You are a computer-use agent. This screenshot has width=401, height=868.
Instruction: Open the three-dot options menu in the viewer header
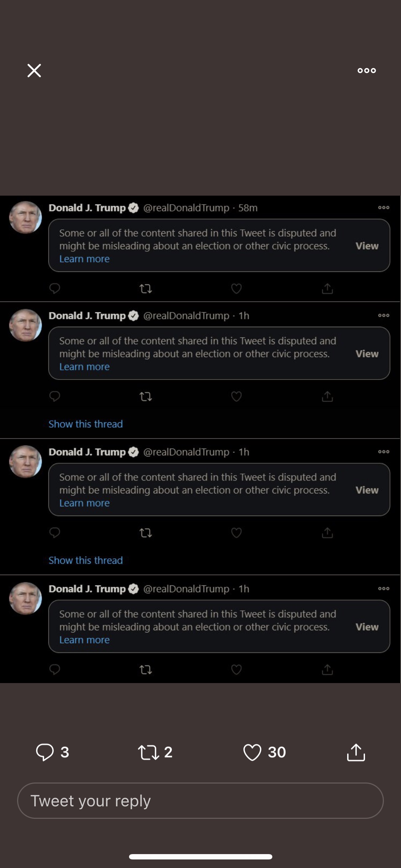coord(366,71)
